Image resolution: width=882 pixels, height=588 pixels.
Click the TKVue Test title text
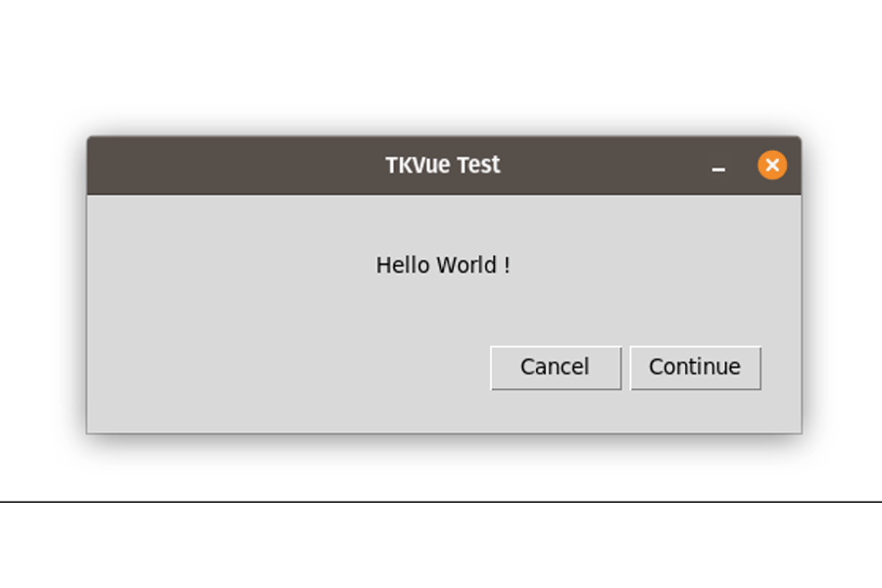point(443,165)
